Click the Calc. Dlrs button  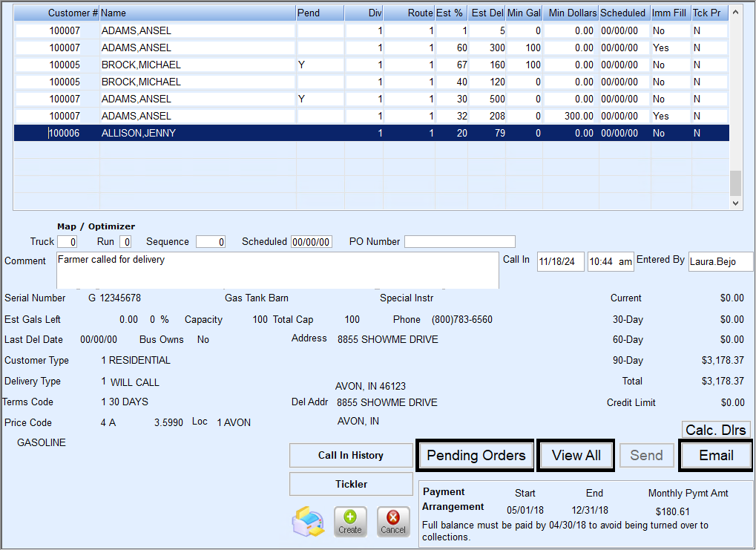point(716,430)
